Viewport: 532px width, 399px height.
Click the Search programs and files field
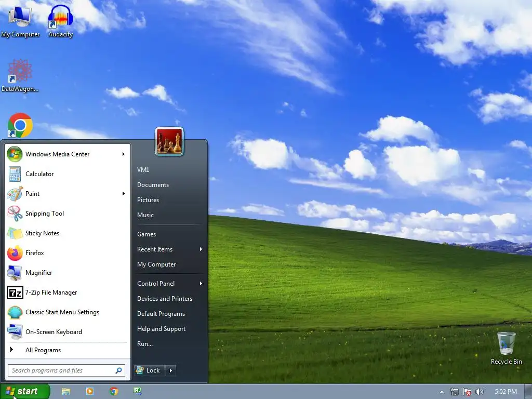click(66, 370)
